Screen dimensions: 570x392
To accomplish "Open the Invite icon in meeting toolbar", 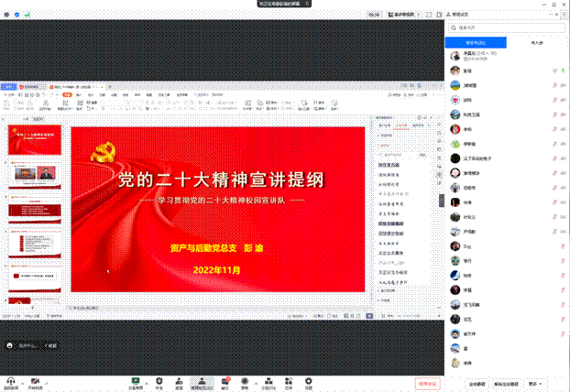I will pyautogui.click(x=179, y=383).
